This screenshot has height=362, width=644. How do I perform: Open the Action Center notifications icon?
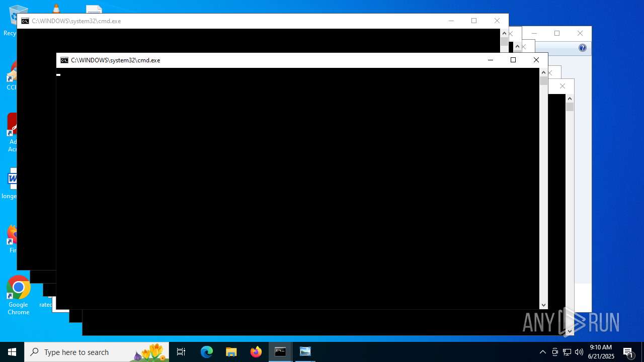(x=628, y=352)
